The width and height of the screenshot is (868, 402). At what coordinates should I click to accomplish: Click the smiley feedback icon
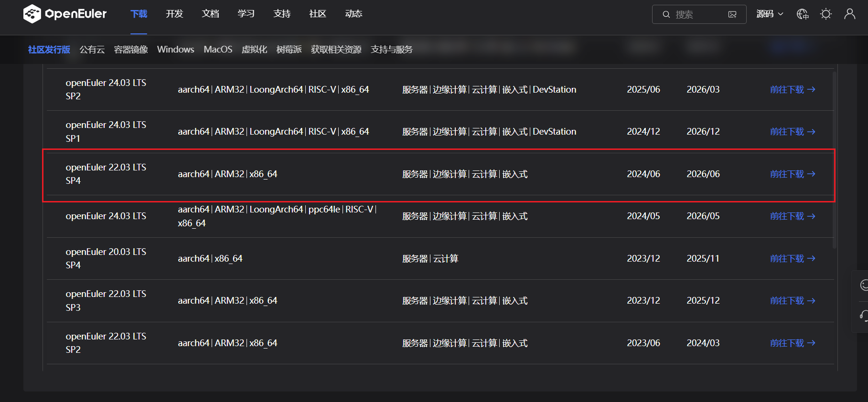[864, 285]
